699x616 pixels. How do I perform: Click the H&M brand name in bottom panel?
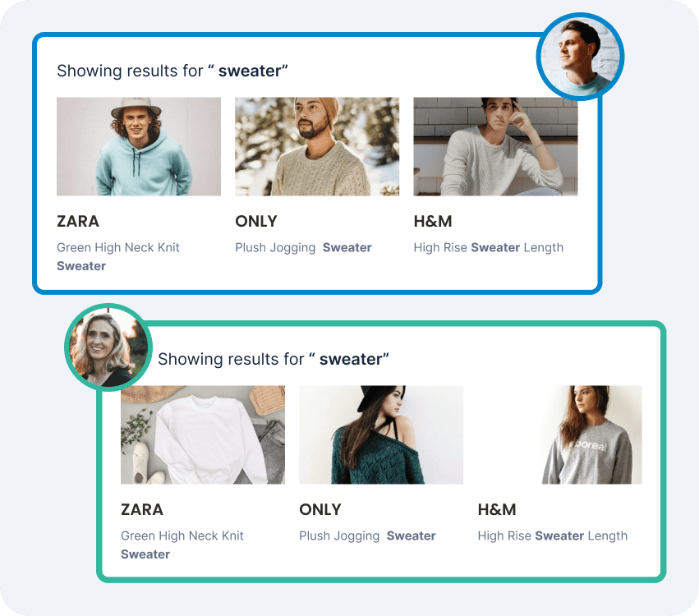[497, 509]
